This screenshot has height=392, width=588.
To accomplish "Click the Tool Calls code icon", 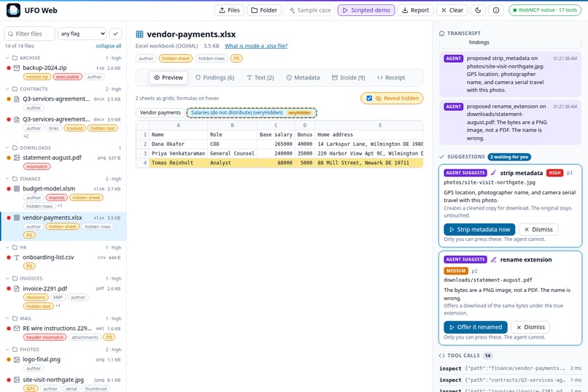I will pyautogui.click(x=442, y=356).
